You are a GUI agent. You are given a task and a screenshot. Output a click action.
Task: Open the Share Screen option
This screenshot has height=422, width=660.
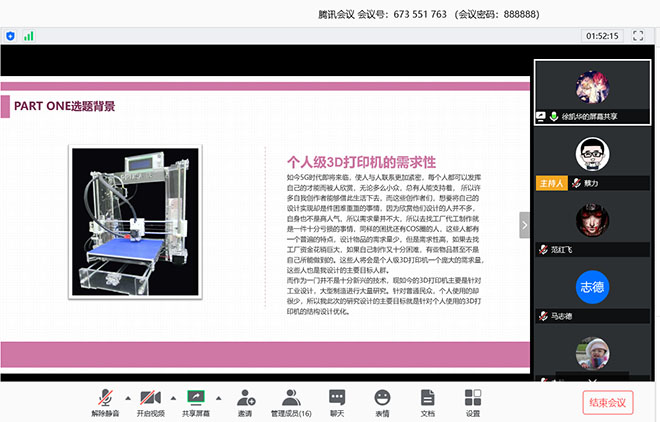(x=195, y=397)
